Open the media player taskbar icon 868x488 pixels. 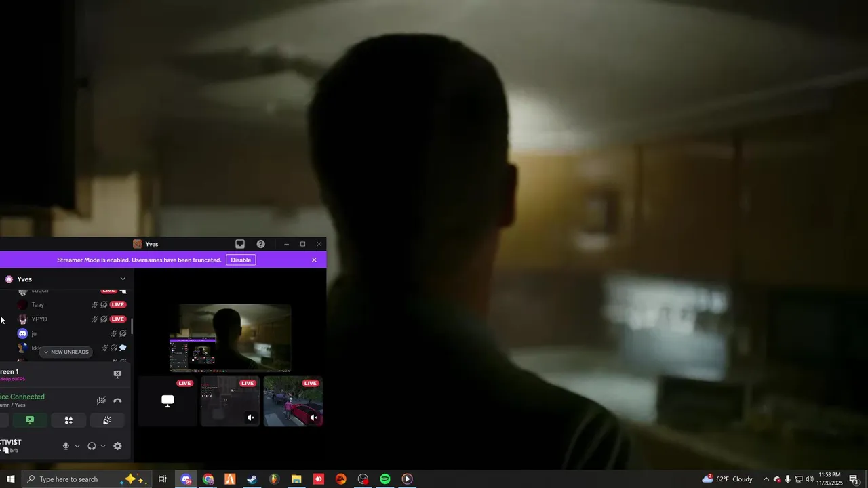[407, 479]
